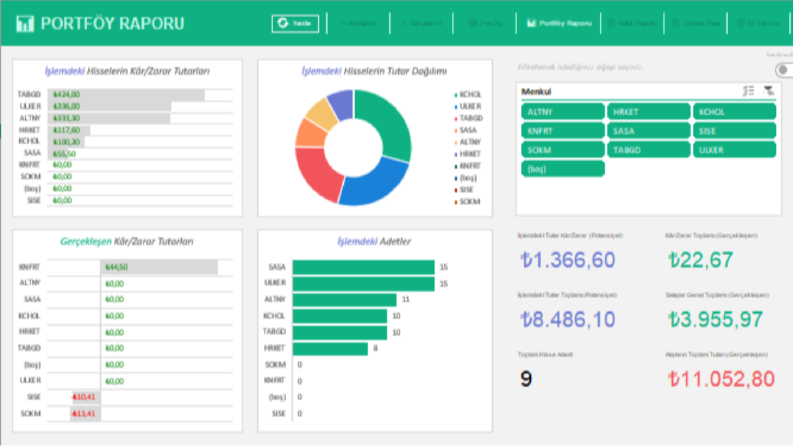Filter by ULKER in Menkul slicer
793x446 pixels.
click(x=734, y=150)
